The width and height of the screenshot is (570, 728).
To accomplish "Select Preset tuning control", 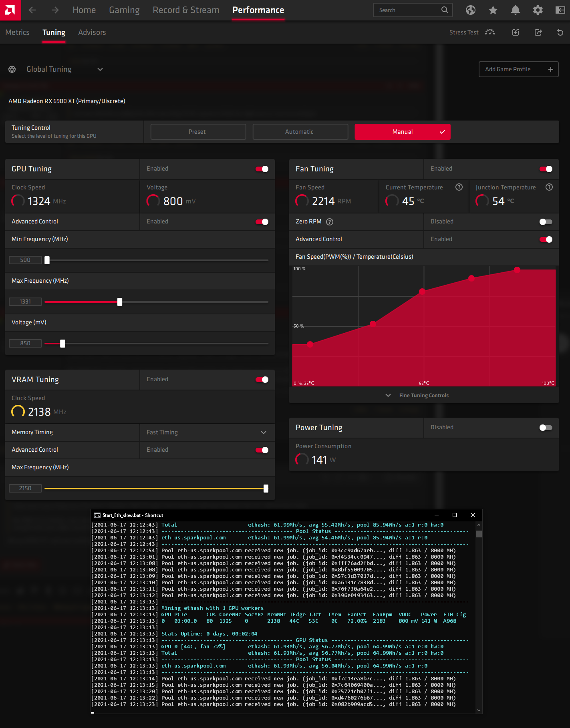I will point(198,132).
